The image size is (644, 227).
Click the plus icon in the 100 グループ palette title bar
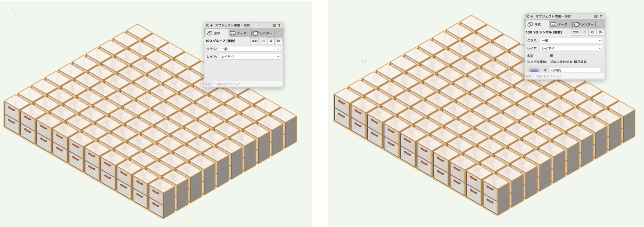point(211,25)
